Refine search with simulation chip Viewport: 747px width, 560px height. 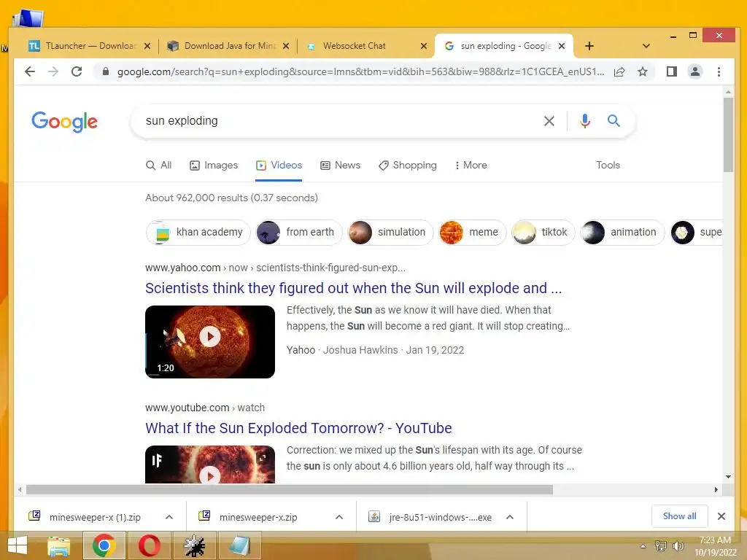click(391, 233)
